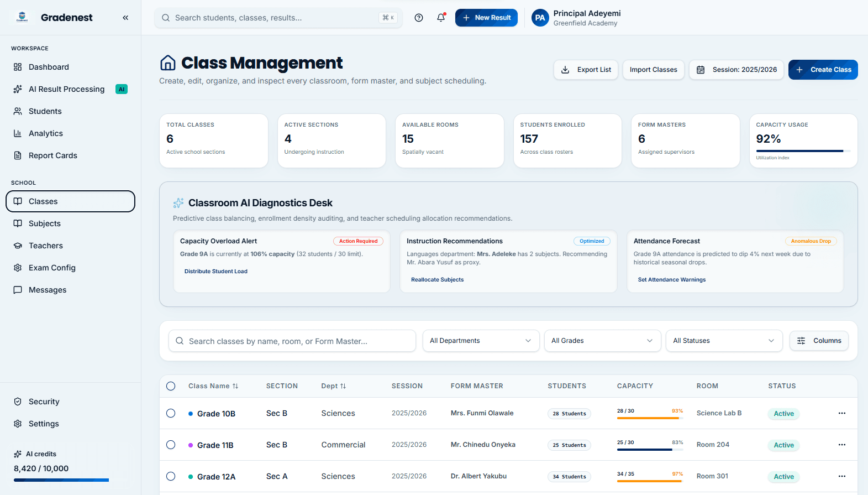Click the Students people icon in sidebar
The width and height of the screenshot is (868, 495).
tap(18, 111)
